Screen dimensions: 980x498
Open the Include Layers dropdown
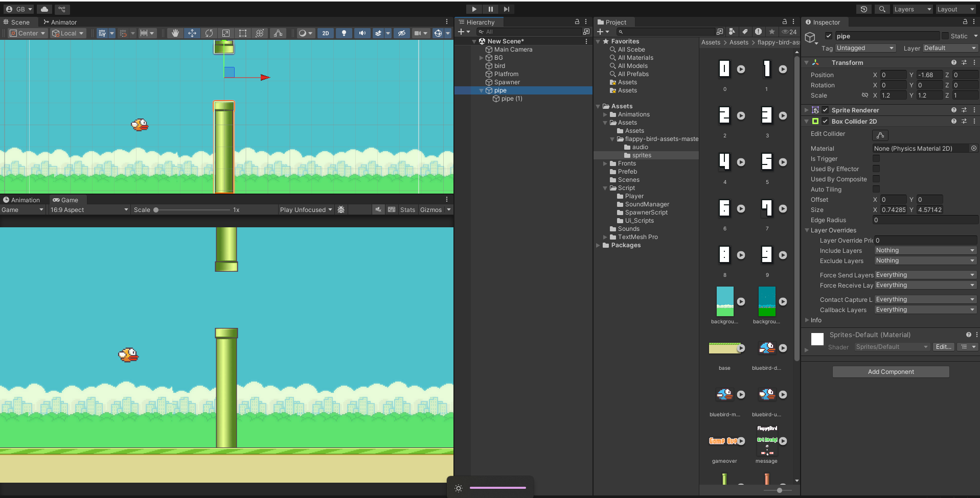click(925, 251)
